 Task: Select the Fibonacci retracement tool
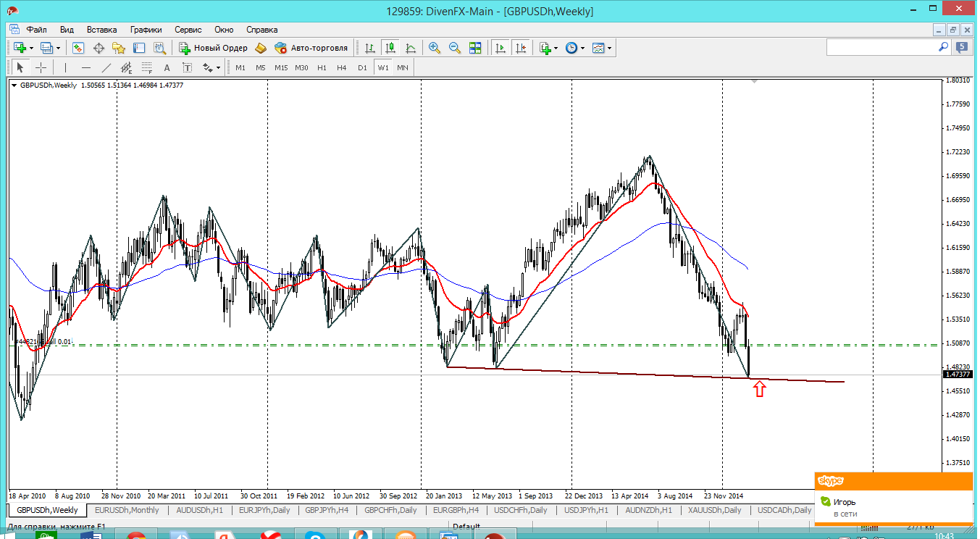[x=147, y=67]
